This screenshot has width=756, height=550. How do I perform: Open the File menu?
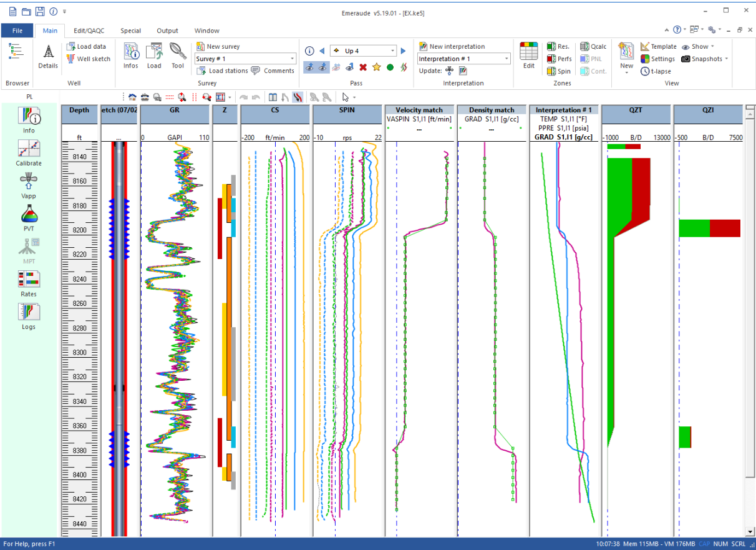tap(17, 31)
